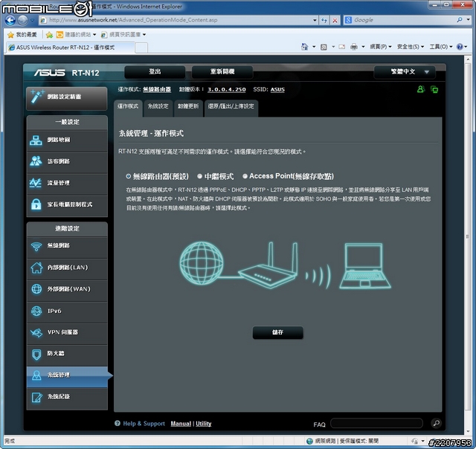Open Network Map (網路地圖) in the sidebar
476x449 pixels.
click(67, 140)
